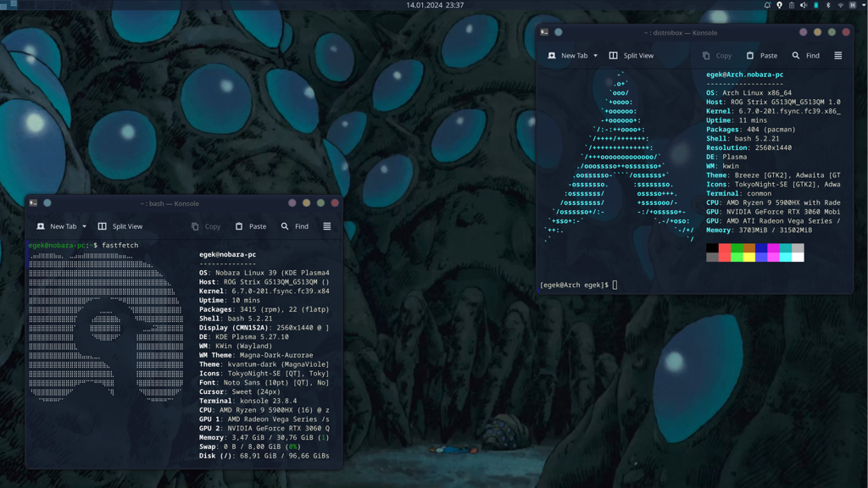Click the 'fastfetch' command text in bash window
The width and height of the screenshot is (868, 488).
coord(120,245)
